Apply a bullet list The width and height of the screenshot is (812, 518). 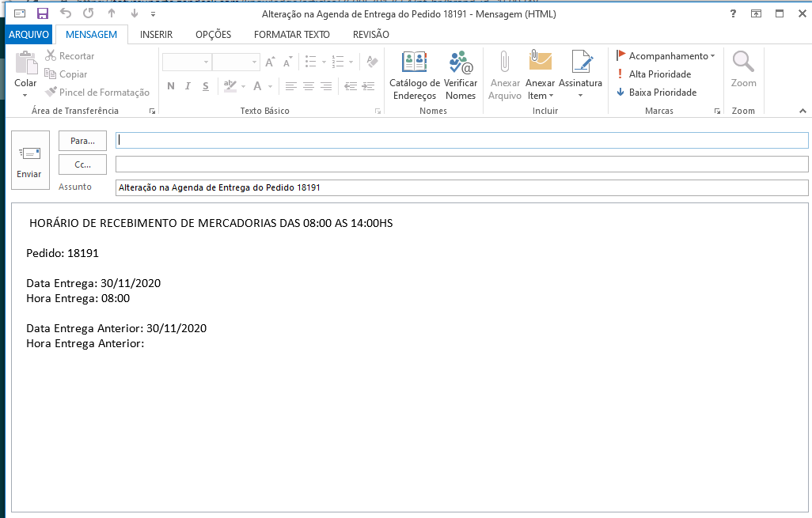click(x=311, y=62)
